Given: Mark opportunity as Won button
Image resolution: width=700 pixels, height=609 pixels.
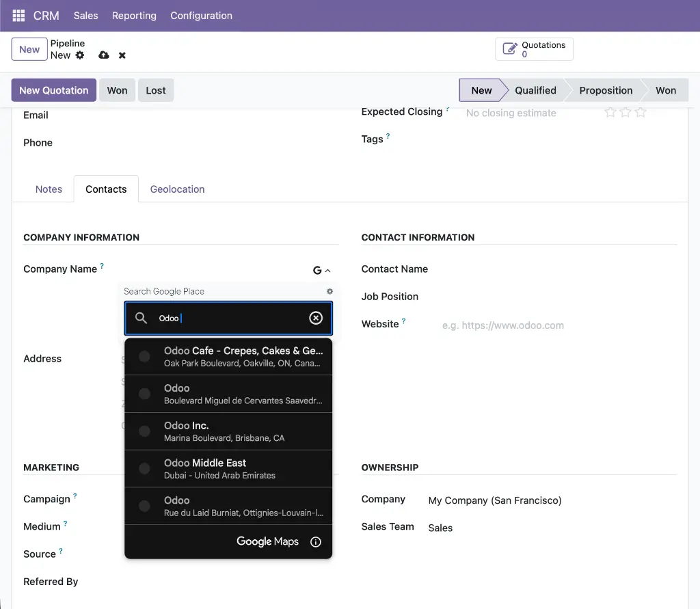Looking at the screenshot, I should point(117,90).
